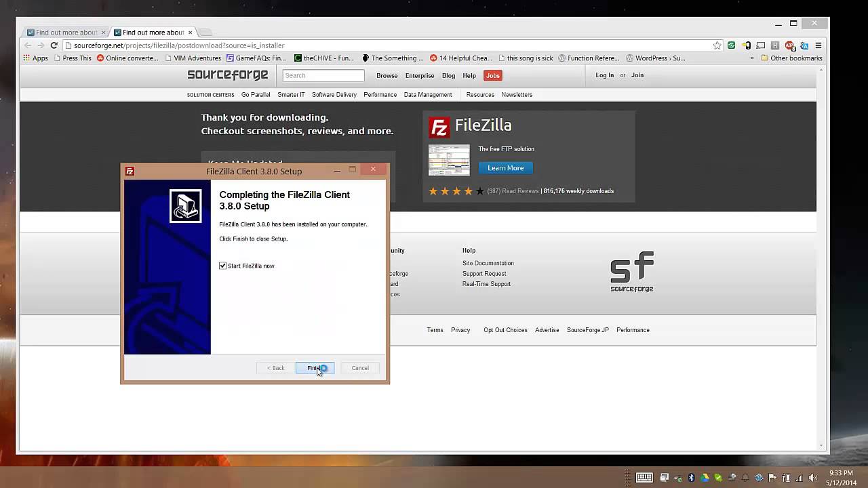Image resolution: width=868 pixels, height=488 pixels.
Task: Close the first Chrome tab
Action: (104, 32)
